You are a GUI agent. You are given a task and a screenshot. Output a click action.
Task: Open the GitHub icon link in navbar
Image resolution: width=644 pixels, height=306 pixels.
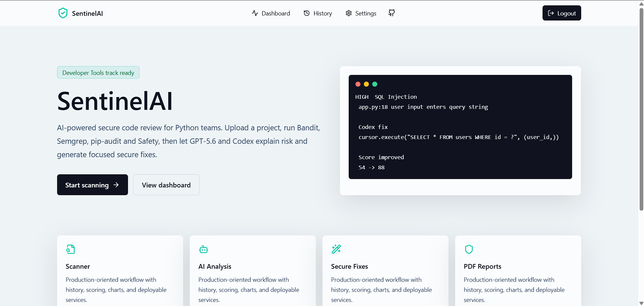[391, 13]
